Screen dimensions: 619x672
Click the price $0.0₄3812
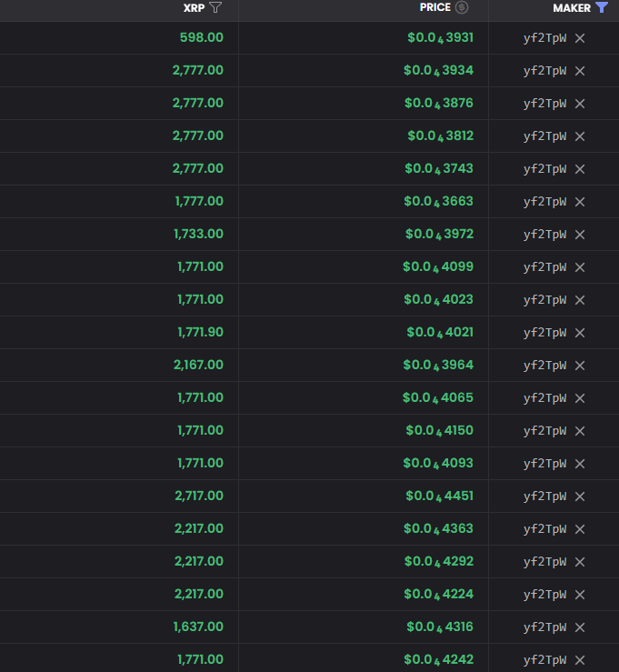440,135
